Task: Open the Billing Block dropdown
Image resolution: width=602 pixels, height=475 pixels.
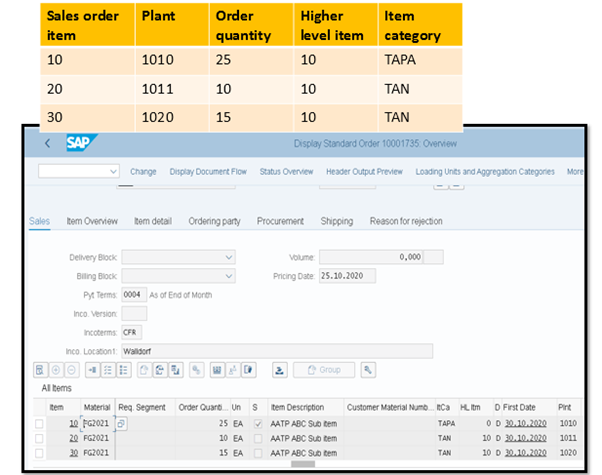Action: click(x=229, y=275)
